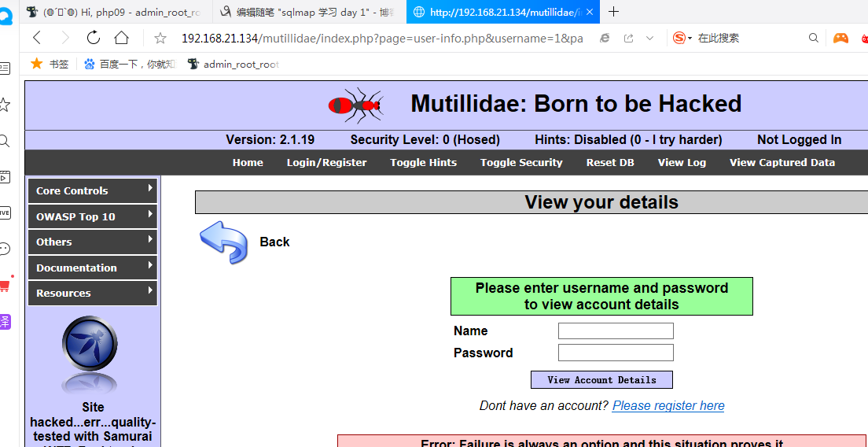Click the View Account Details button

(x=601, y=380)
